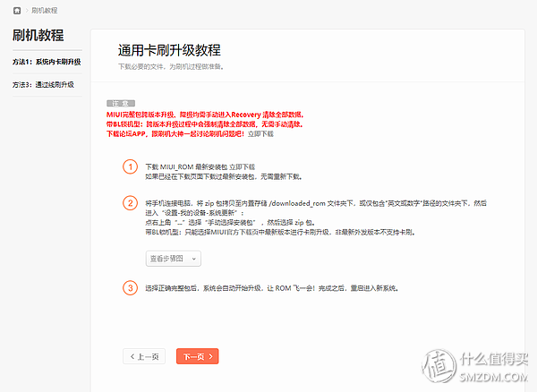
Task: Click the red MIUI完整包跨版本升级 warning line
Action: [205, 115]
